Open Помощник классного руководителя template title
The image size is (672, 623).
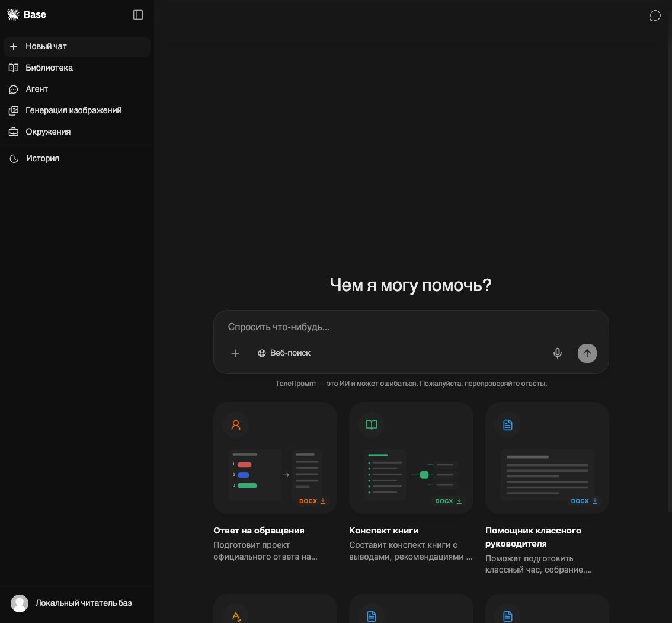pos(533,537)
